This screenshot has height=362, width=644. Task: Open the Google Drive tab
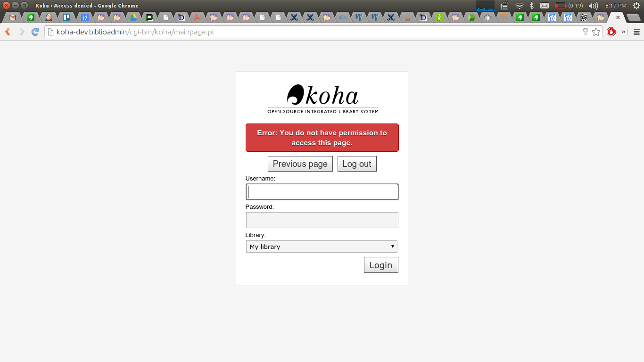tap(133, 18)
